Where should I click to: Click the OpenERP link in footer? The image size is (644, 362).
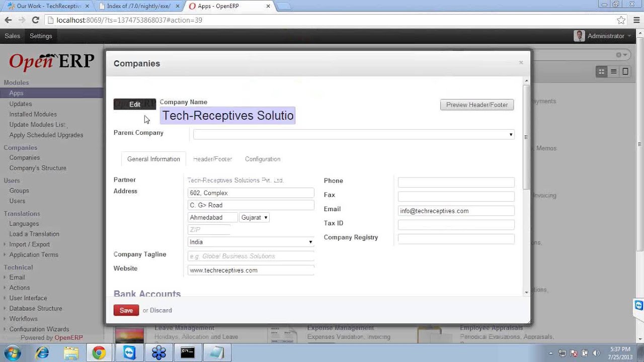click(68, 338)
